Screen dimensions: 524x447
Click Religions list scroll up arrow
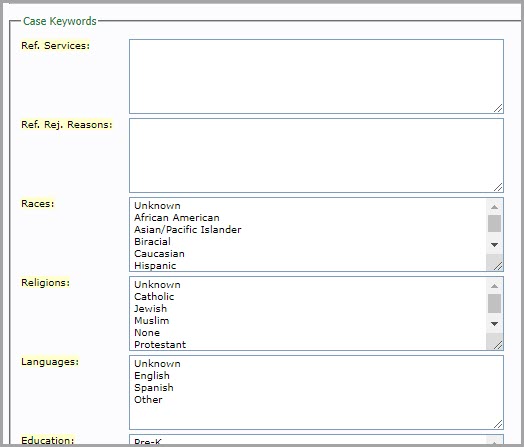coord(494,286)
